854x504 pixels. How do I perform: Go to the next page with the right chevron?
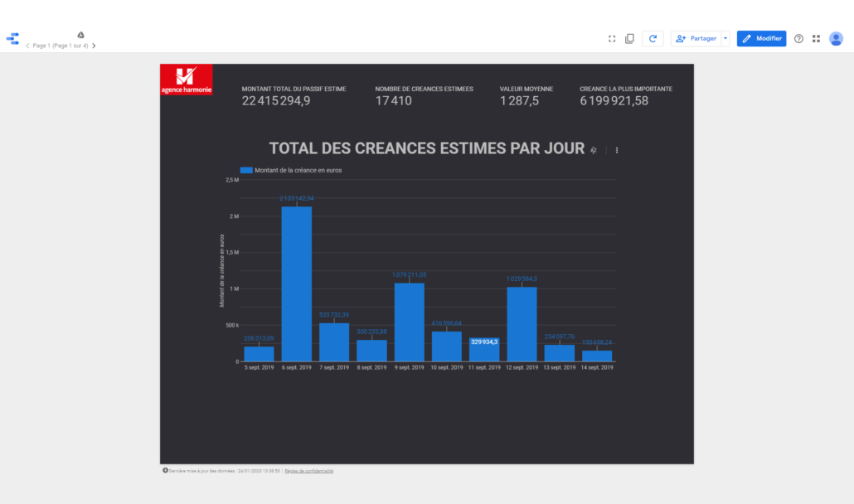click(94, 46)
